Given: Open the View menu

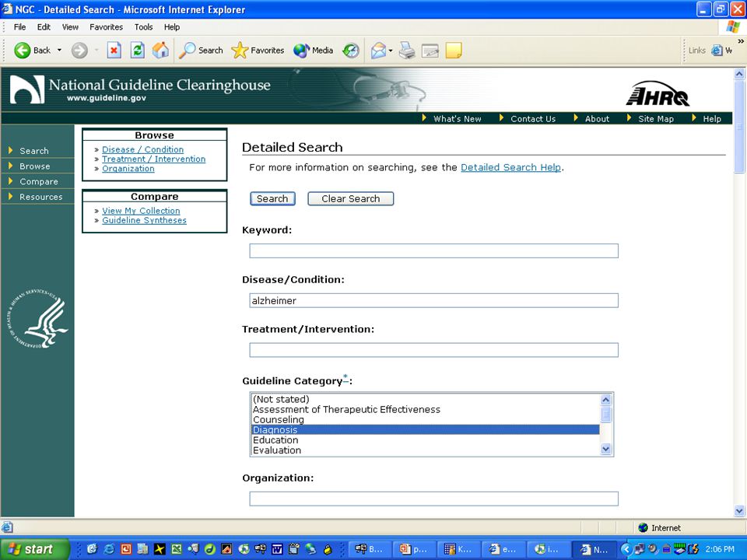Looking at the screenshot, I should point(70,27).
